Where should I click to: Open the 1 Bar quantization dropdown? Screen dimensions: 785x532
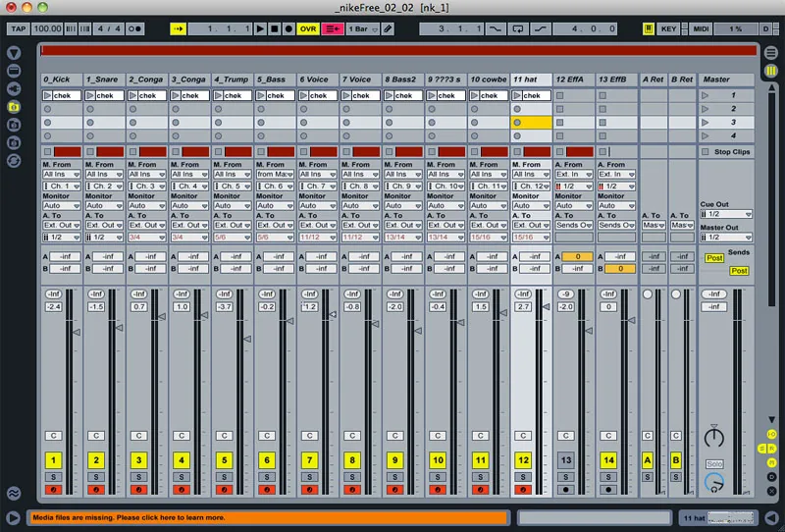click(362, 29)
